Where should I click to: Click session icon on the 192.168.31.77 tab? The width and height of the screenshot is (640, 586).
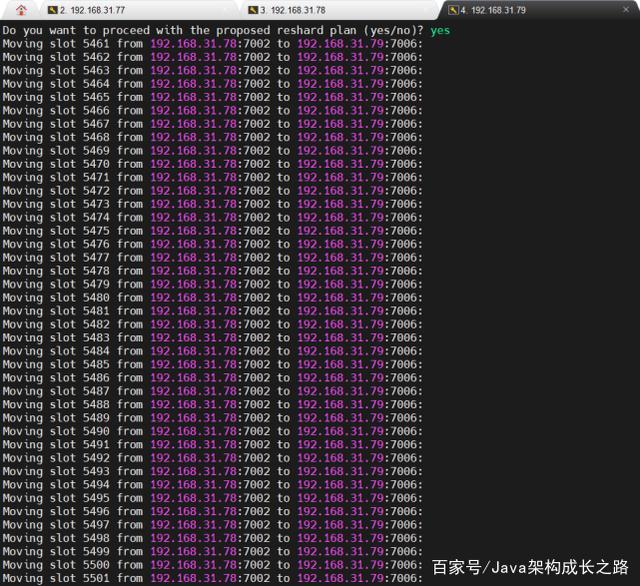(x=52, y=10)
